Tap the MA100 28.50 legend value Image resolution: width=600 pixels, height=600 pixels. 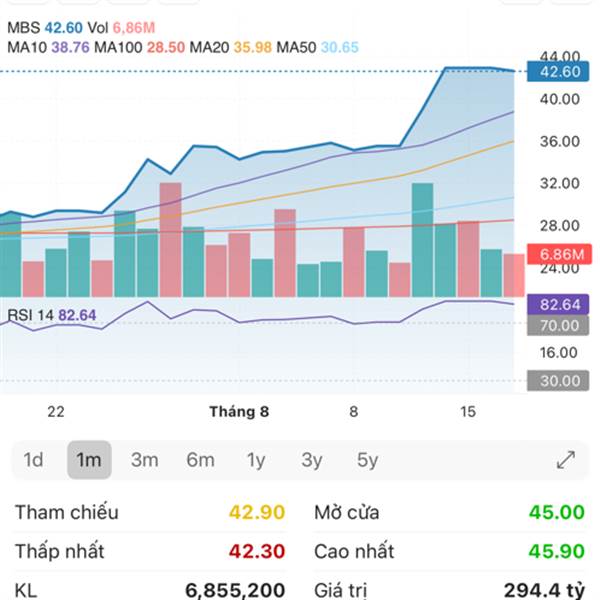(x=140, y=47)
